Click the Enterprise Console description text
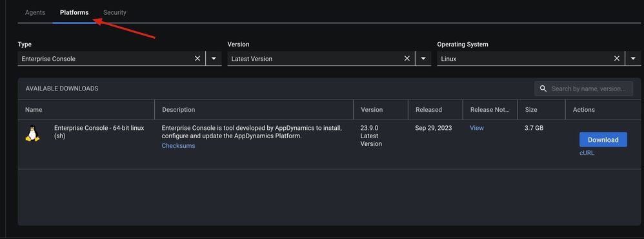Screen dimensions: 644x239 tap(252, 132)
